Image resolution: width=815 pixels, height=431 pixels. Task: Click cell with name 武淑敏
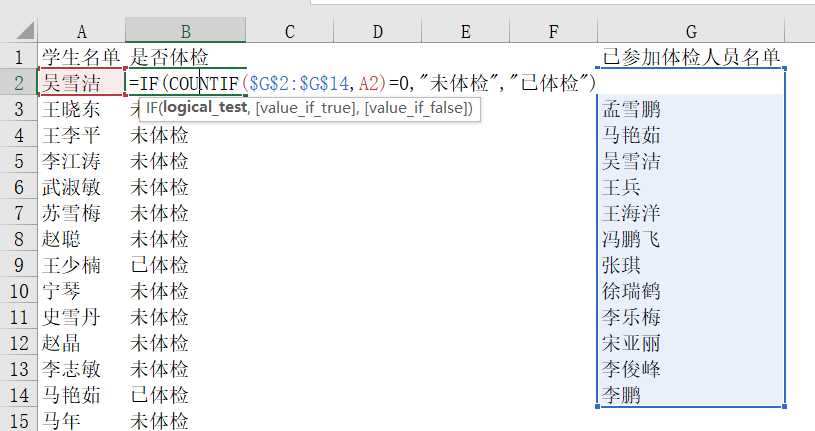[81, 187]
